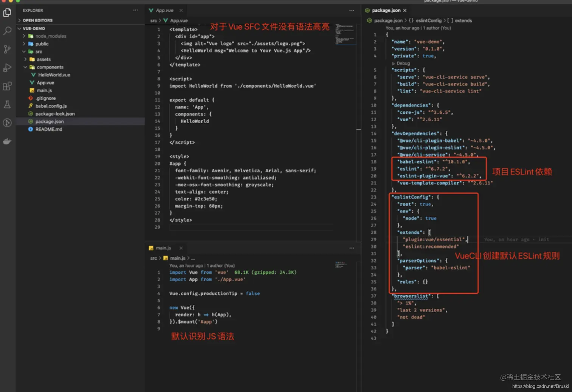Click src breadcrumb in main.js editor
The width and height of the screenshot is (572, 392).
(153, 258)
